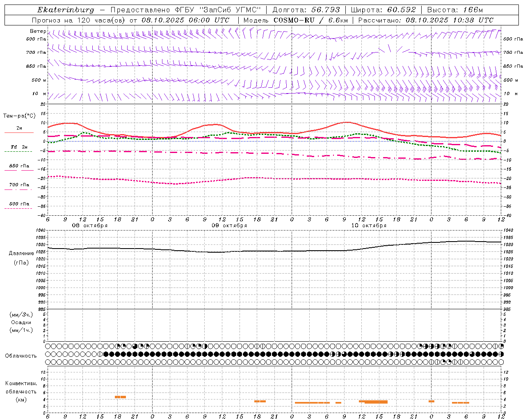Click the Ekaterinburg station title
Screen dimensions: 525x420
(x=66, y=10)
